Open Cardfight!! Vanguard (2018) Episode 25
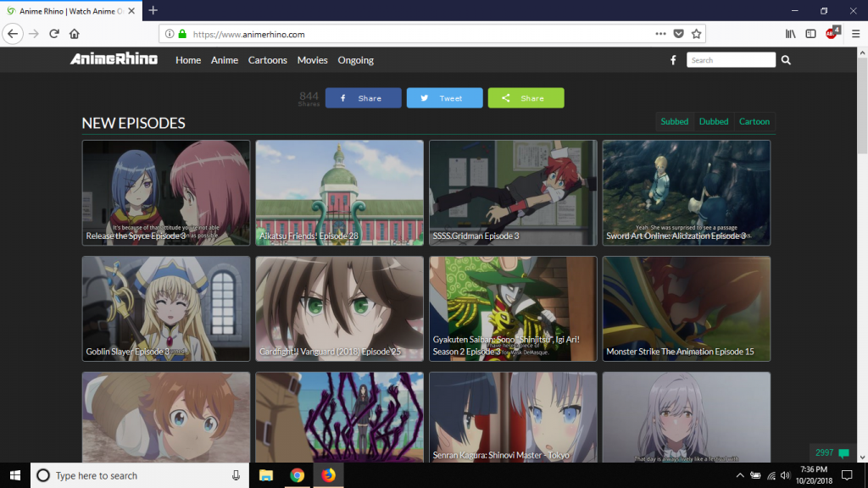Image resolution: width=868 pixels, height=488 pixels. pyautogui.click(x=339, y=308)
